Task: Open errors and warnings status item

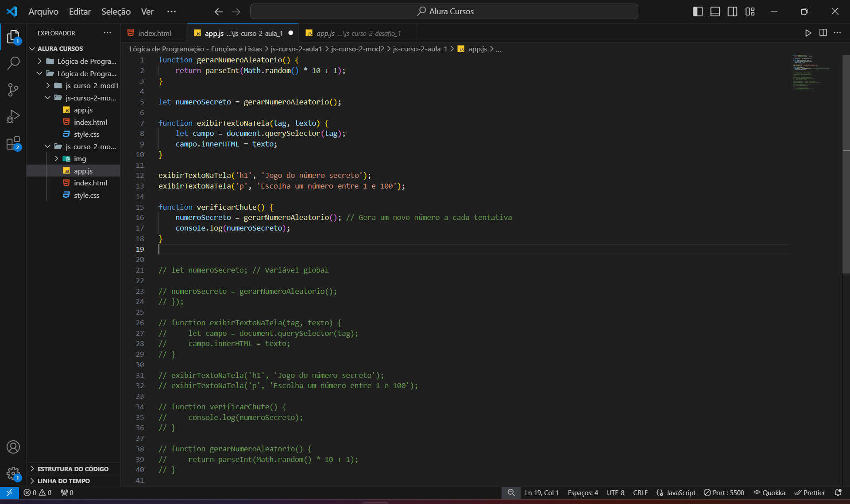Action: 38,492
